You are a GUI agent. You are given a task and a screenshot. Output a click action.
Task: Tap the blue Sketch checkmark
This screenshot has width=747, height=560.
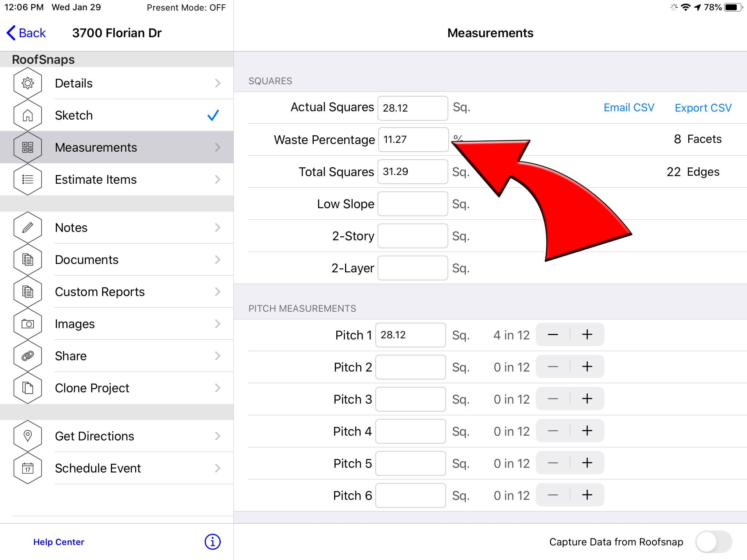(213, 115)
